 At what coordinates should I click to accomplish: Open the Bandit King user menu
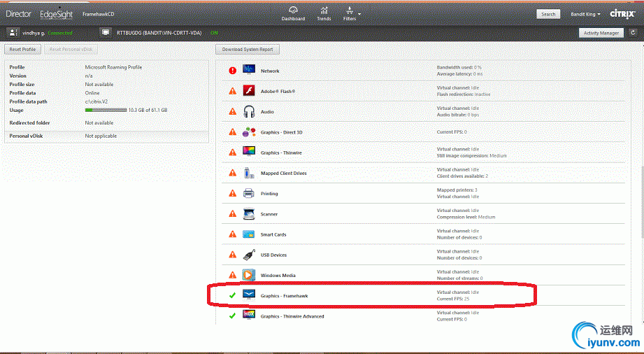[585, 14]
